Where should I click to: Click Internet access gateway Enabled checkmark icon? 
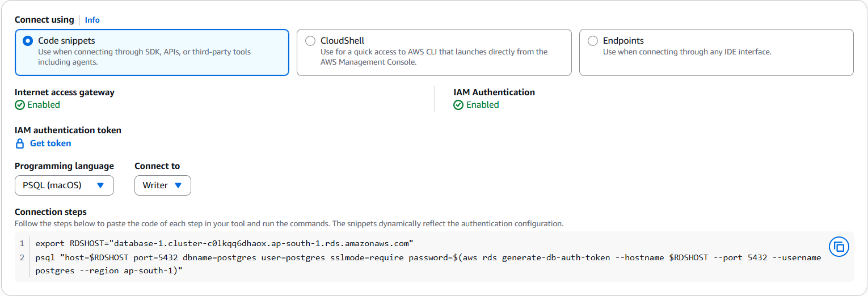(x=20, y=105)
